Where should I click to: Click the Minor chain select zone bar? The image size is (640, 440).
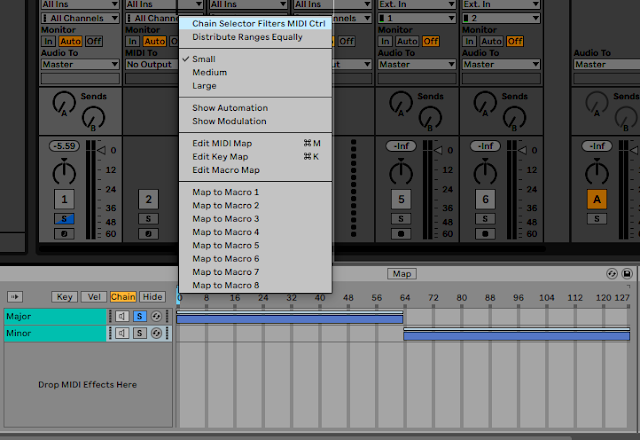point(517,336)
